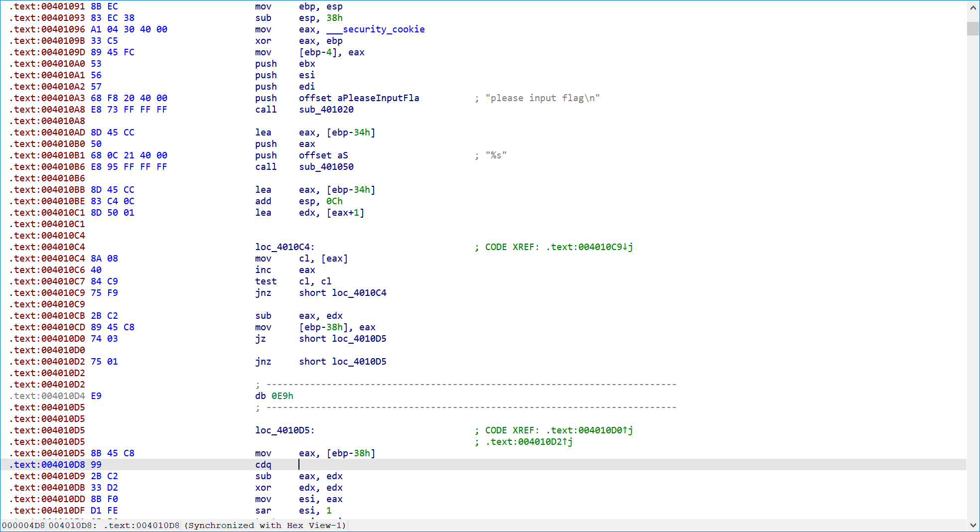Click the address .text:00401096
Image resolution: width=980 pixels, height=532 pixels.
[x=47, y=29]
